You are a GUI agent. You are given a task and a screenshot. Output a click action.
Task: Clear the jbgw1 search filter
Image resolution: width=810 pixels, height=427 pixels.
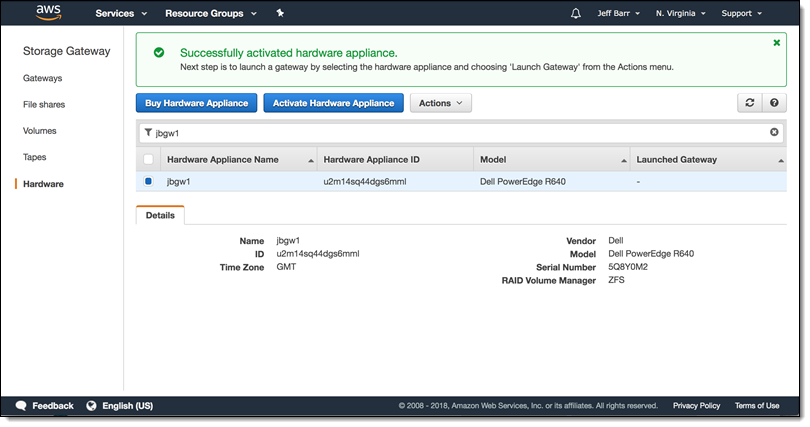pyautogui.click(x=773, y=132)
